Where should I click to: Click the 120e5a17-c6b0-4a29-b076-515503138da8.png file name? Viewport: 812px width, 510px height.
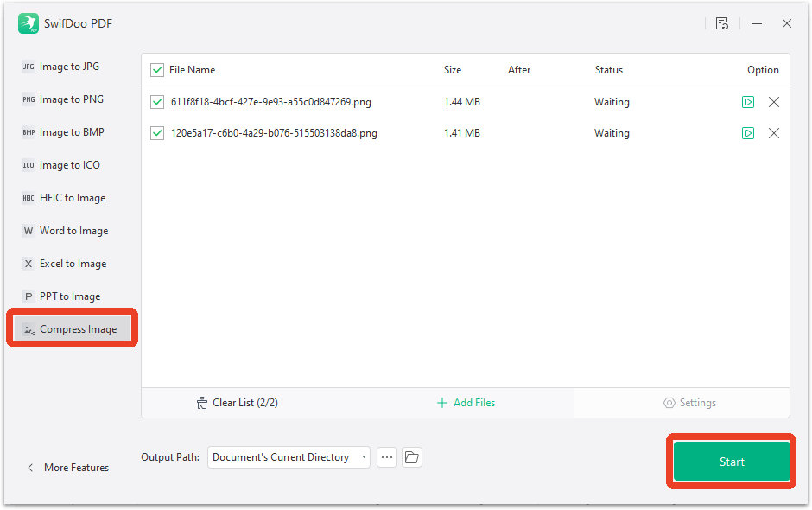coord(274,133)
